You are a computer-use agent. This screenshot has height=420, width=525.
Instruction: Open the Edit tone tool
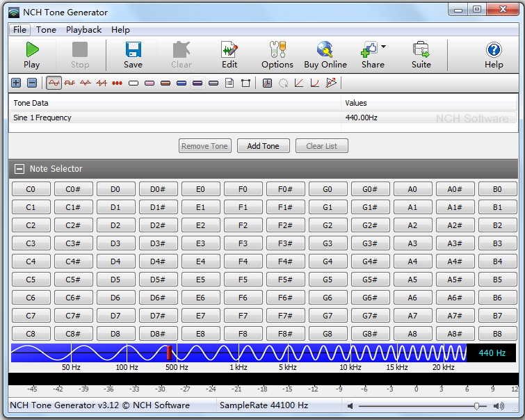click(x=229, y=55)
